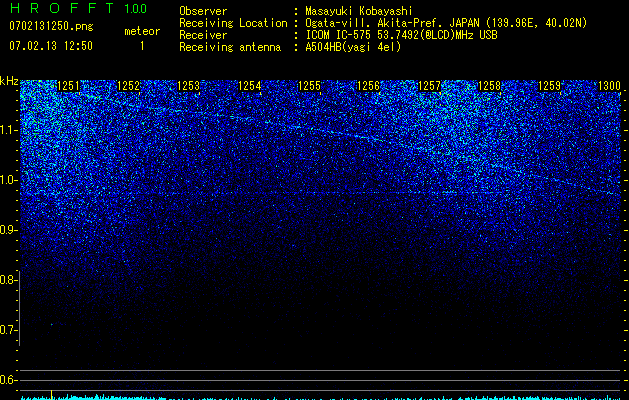Click the meteor count value 1
Viewport: 629px width, 400px height.
(x=142, y=46)
